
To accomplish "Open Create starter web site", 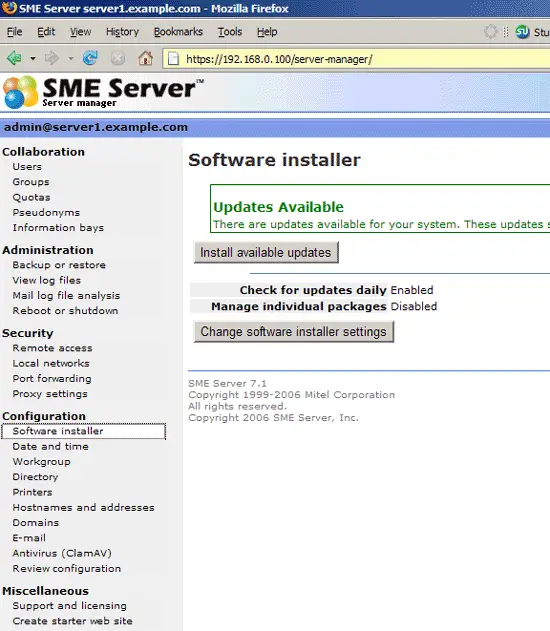I will pyautogui.click(x=72, y=621).
